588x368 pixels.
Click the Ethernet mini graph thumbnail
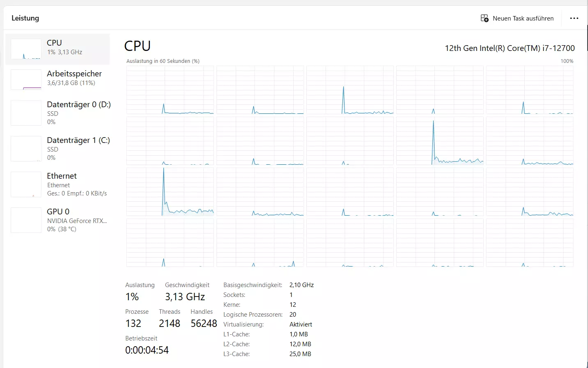(x=26, y=184)
